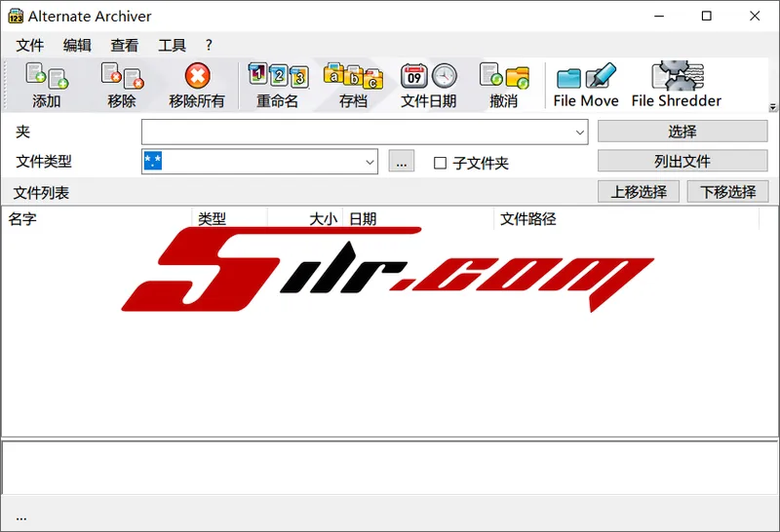Click the 下移选择 (Move selection down) button
Screen dimensions: 780x532
pos(727,191)
